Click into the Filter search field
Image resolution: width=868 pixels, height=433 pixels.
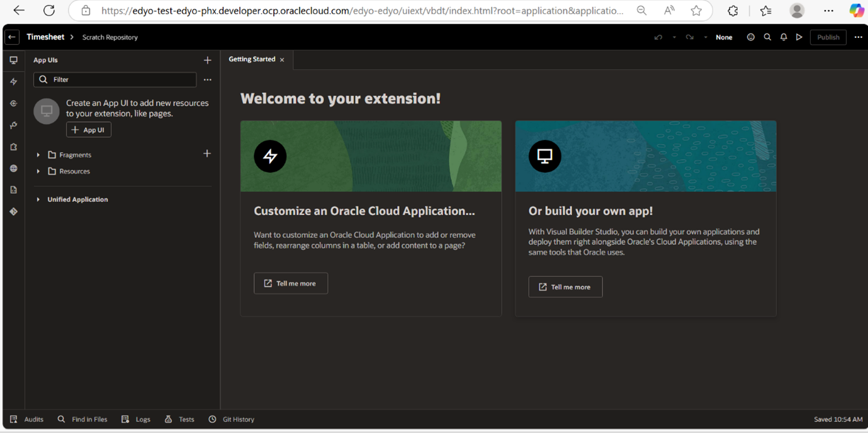point(120,80)
